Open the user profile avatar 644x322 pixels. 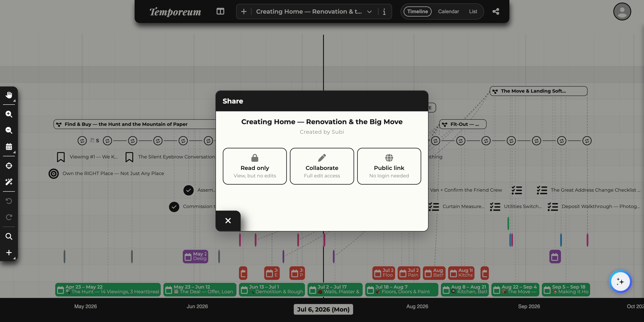[x=622, y=11]
